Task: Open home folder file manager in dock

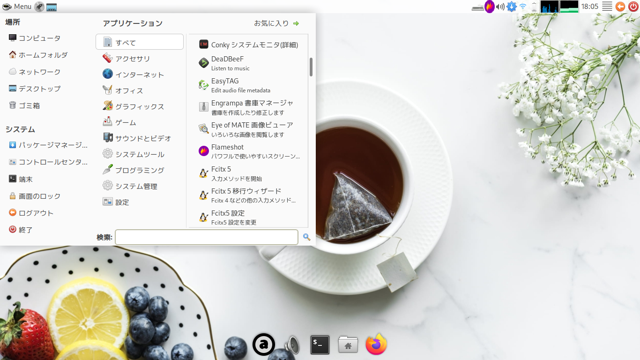Action: (348, 345)
